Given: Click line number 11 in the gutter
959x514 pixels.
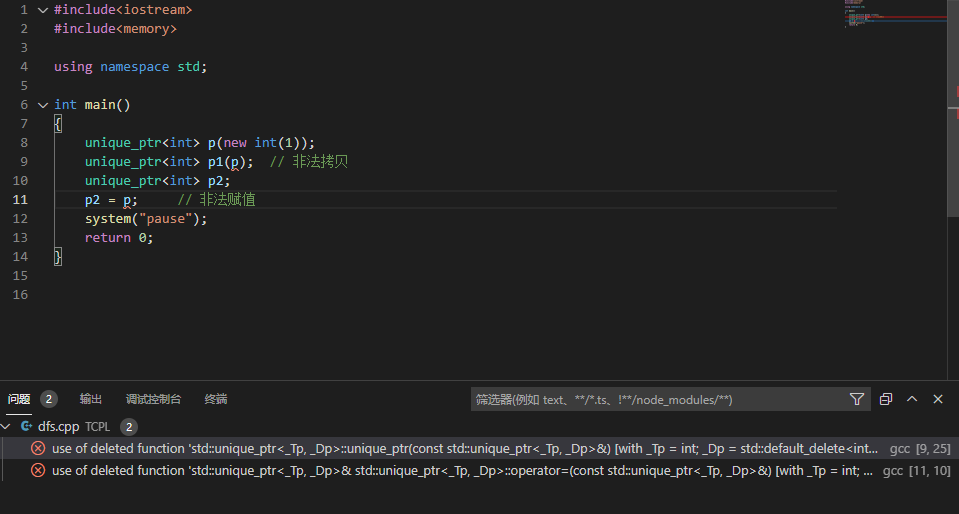Looking at the screenshot, I should pos(20,199).
